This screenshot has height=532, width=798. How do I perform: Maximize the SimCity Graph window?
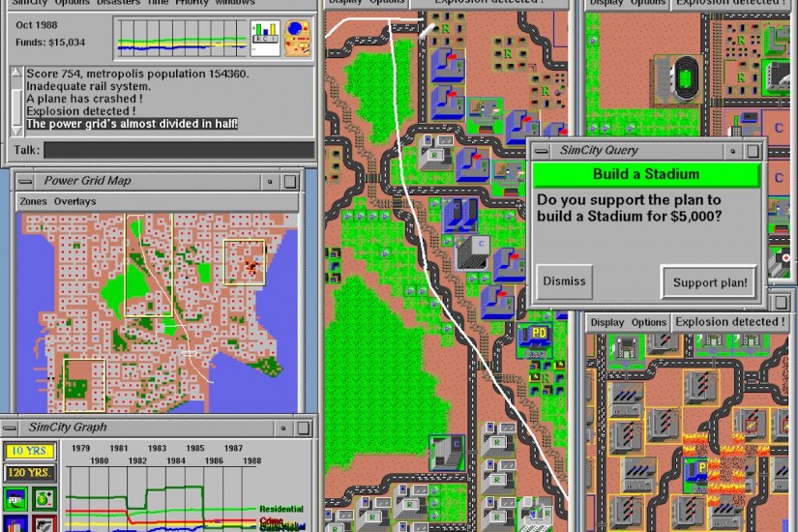[304, 429]
